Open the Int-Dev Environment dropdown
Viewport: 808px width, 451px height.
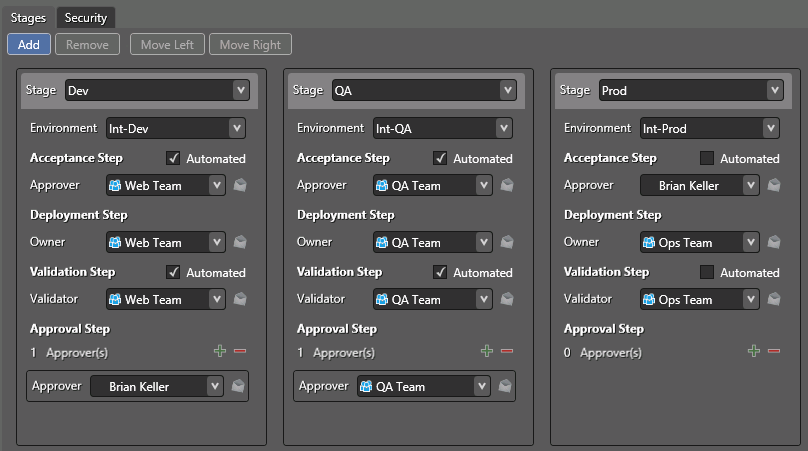pos(236,128)
